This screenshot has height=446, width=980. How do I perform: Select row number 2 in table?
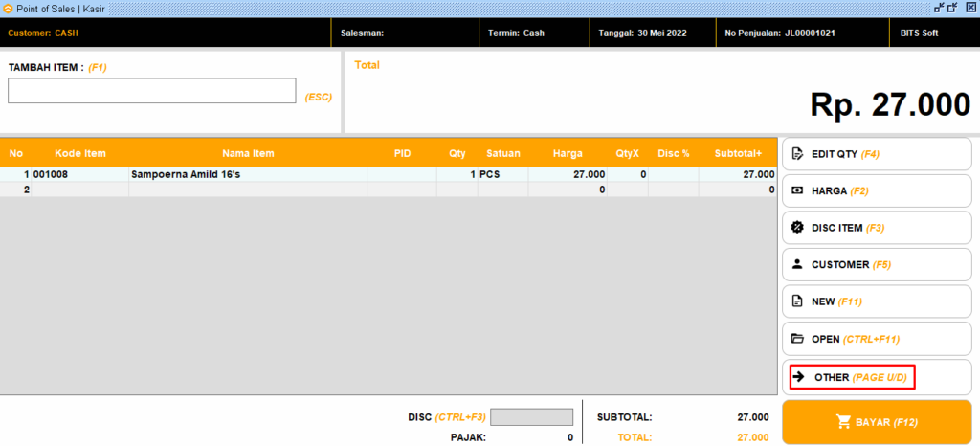[15, 190]
